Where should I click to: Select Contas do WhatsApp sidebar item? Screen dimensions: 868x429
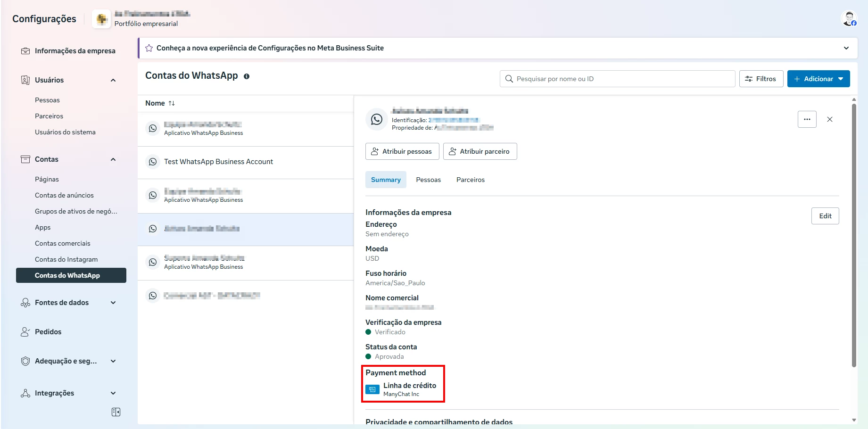pos(71,275)
